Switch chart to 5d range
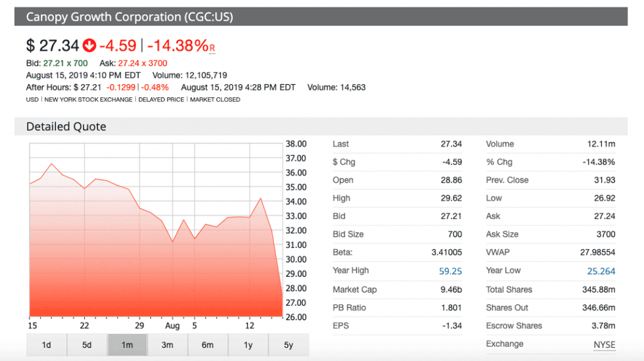This screenshot has width=644, height=361. coord(87,345)
